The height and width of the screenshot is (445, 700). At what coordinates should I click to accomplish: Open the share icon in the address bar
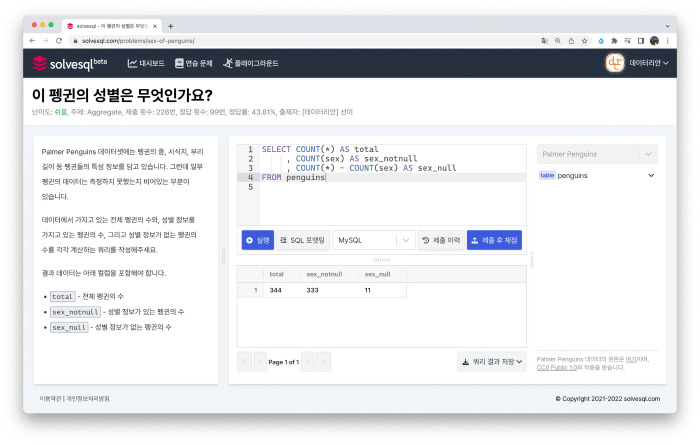(x=571, y=41)
